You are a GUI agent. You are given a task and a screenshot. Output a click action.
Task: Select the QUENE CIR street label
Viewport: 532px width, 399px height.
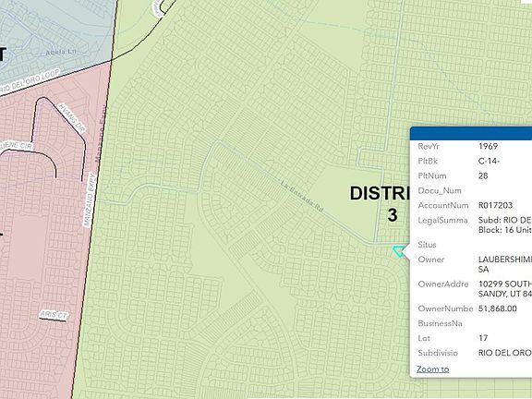(x=17, y=147)
